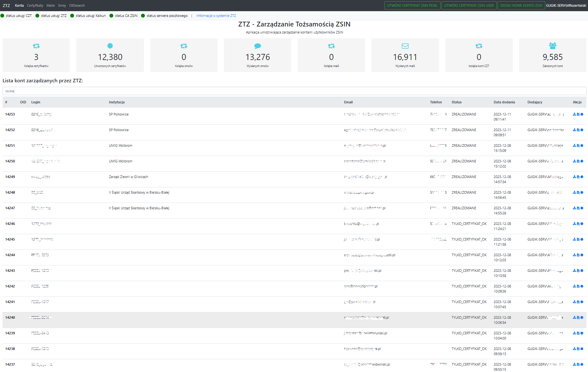Click the Login column header
Viewport: 588px width, 372px height.
point(36,102)
